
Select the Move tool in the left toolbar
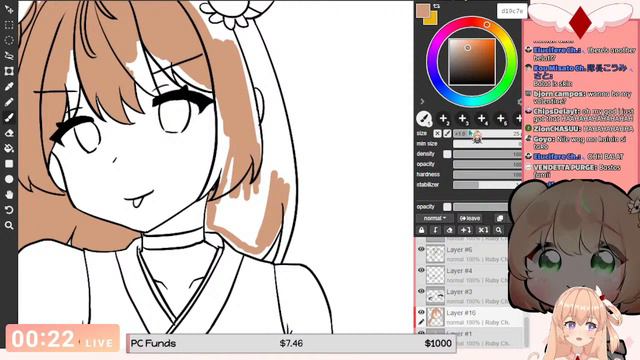point(9,9)
